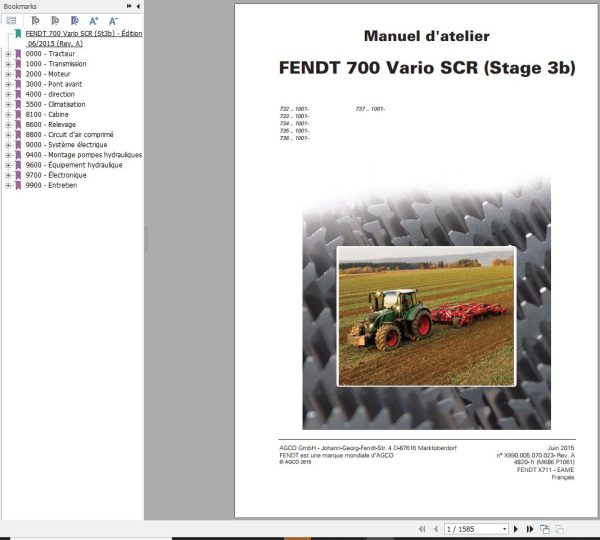This screenshot has width=600, height=540.
Task: Go to next page button
Action: point(515,529)
